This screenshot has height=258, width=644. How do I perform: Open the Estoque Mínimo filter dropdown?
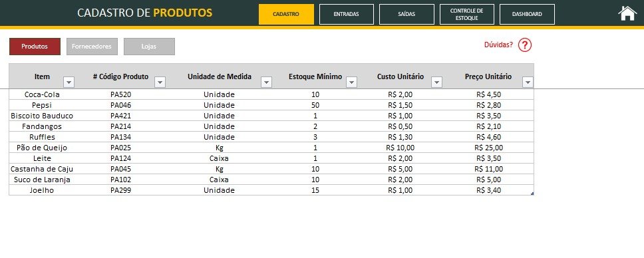[351, 82]
